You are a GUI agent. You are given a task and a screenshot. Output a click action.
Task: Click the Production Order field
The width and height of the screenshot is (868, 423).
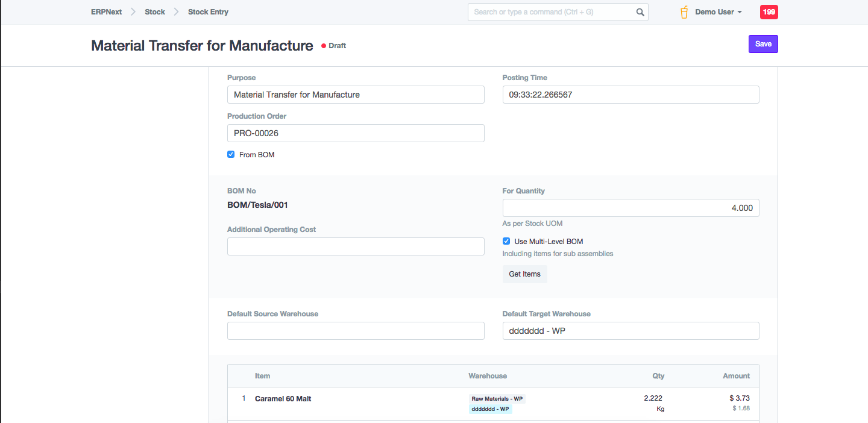pyautogui.click(x=356, y=133)
